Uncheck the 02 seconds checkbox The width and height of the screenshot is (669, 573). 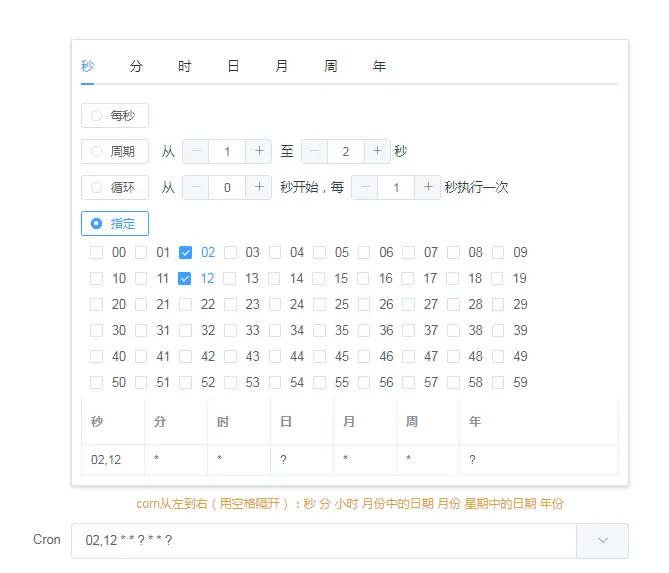[185, 253]
